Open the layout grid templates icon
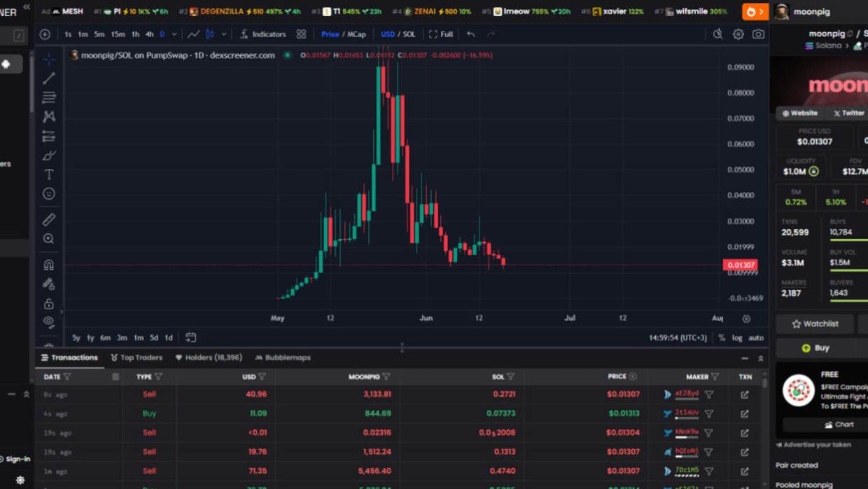 [x=301, y=34]
